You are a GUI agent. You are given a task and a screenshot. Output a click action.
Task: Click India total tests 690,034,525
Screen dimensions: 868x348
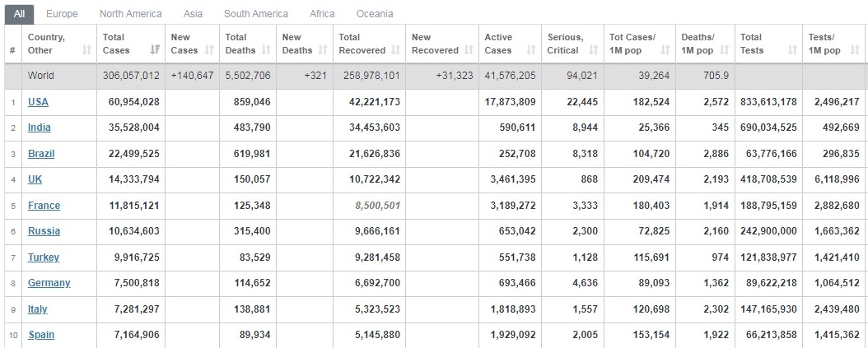[x=769, y=128]
